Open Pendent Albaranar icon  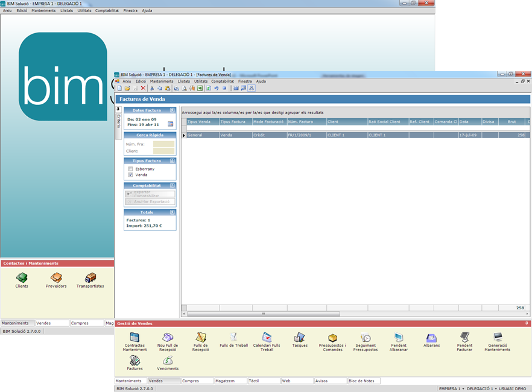coord(399,341)
